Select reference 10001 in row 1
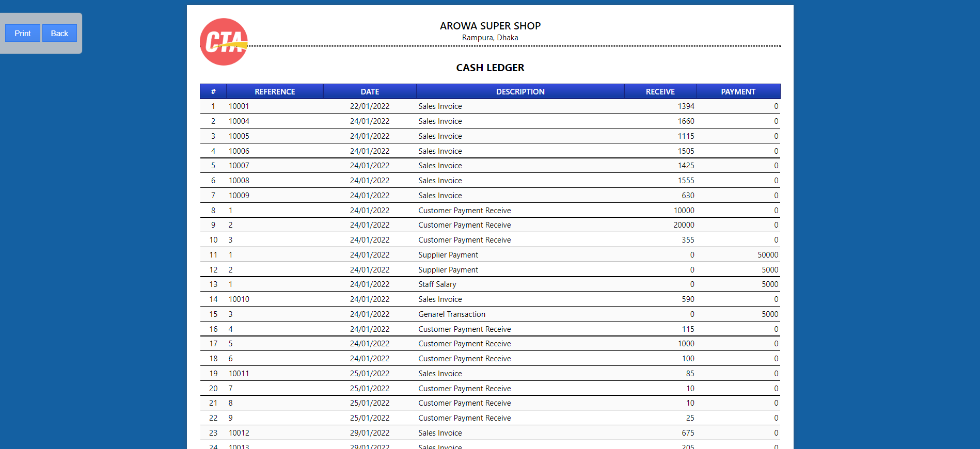Viewport: 980px width, 449px height. 239,106
